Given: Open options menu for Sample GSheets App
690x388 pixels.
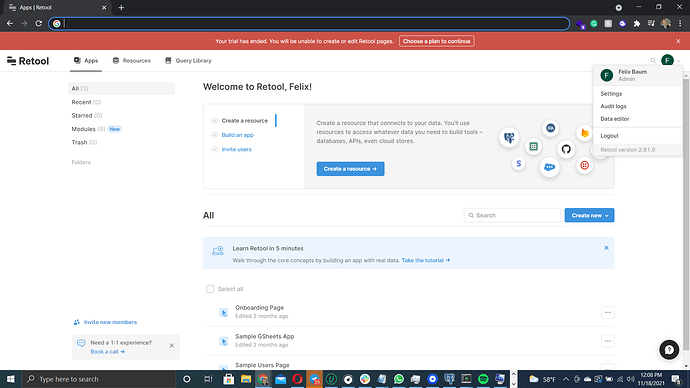Looking at the screenshot, I should tap(607, 341).
